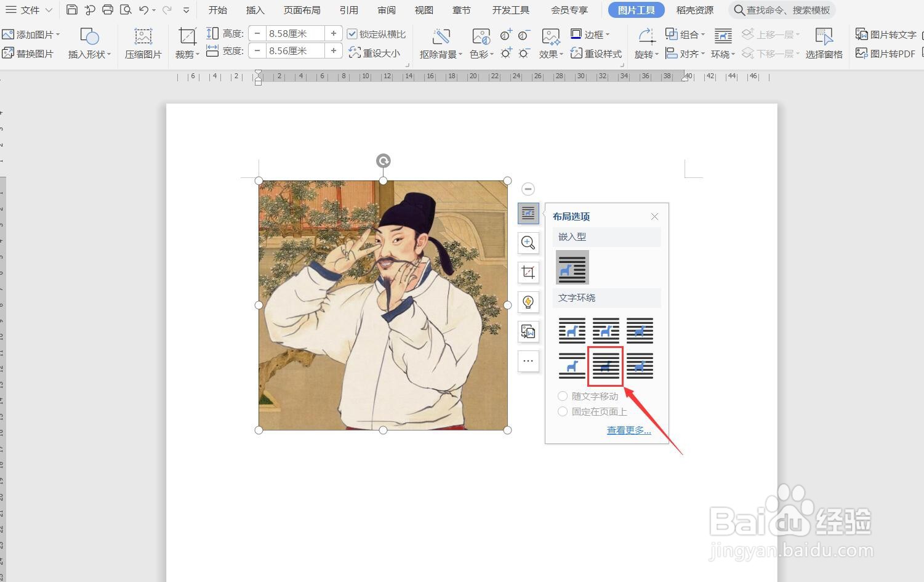Click 抠除背景 remove background tool
This screenshot has height=582, width=924.
[441, 44]
